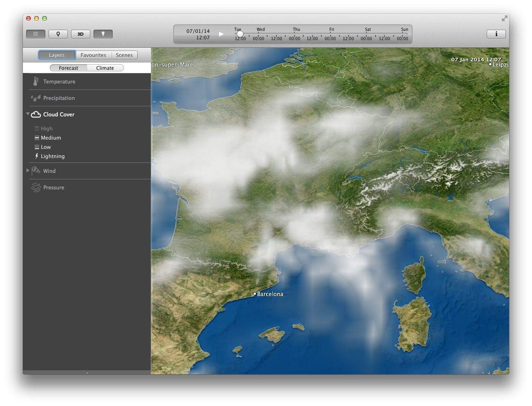Switch to the Favourites tab
Viewport: 532px width, 406px height.
[x=93, y=55]
